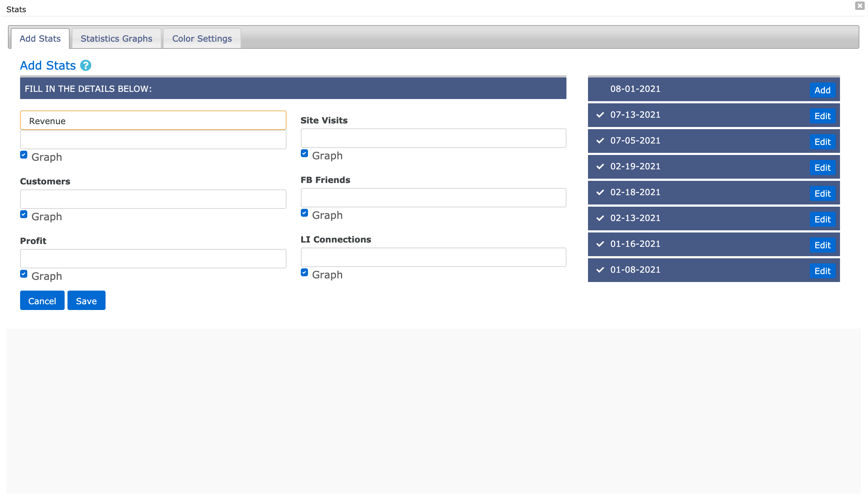Open the Color Settings tab
This screenshot has height=503, width=868.
pos(202,38)
